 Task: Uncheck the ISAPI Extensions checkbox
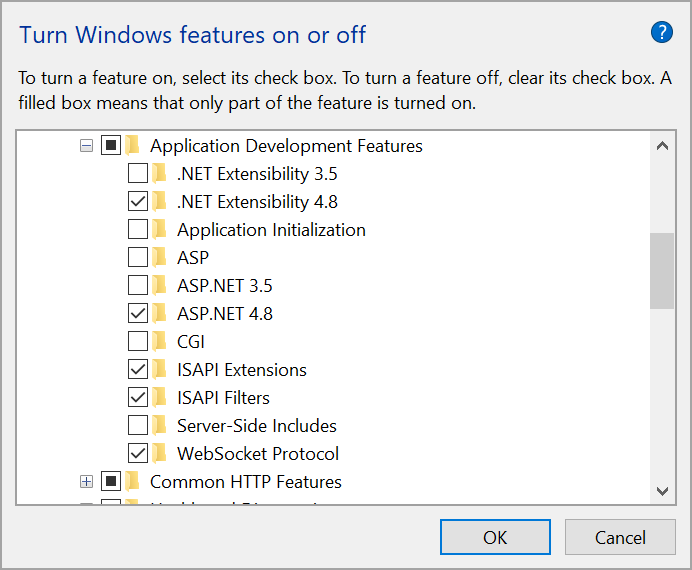pyautogui.click(x=138, y=370)
